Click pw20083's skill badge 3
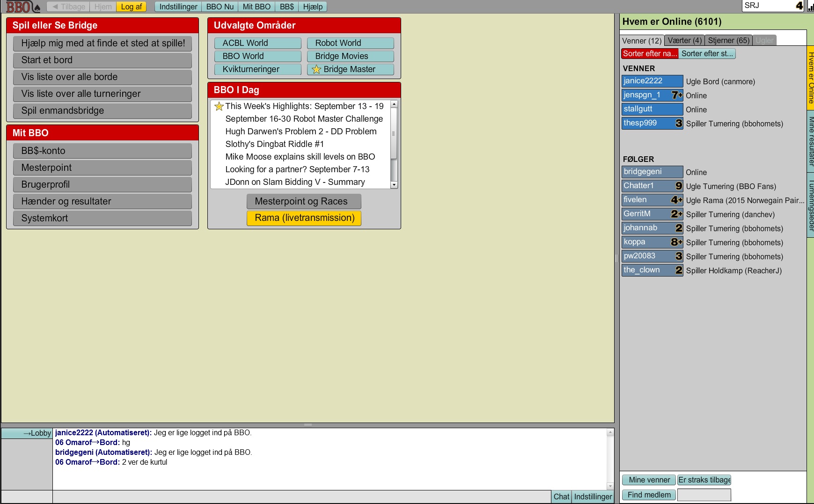This screenshot has height=504, width=814. pyautogui.click(x=679, y=256)
